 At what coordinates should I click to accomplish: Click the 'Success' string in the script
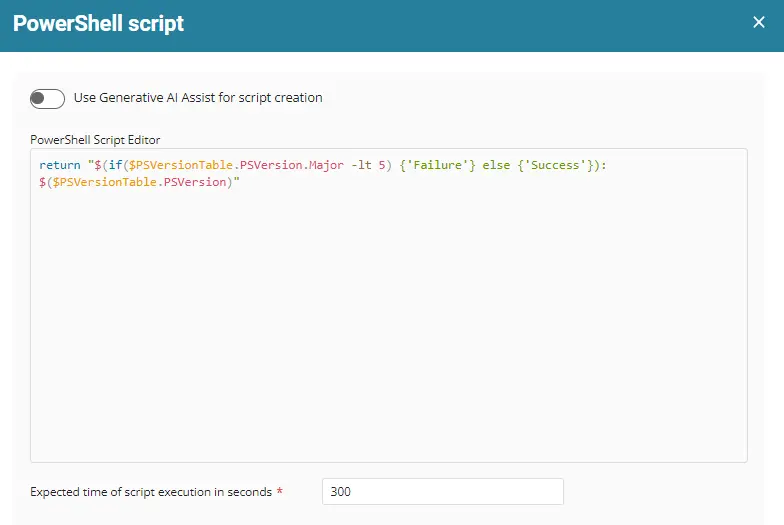[x=555, y=165]
